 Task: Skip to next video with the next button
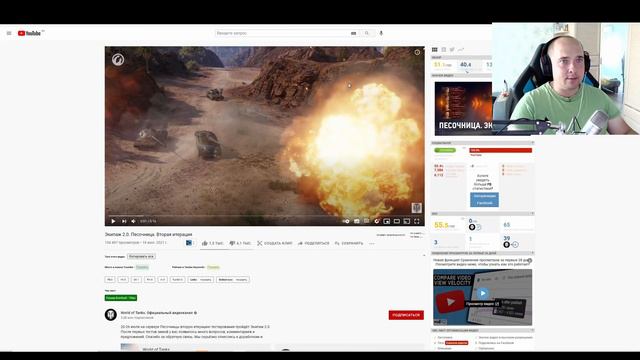pyautogui.click(x=124, y=221)
